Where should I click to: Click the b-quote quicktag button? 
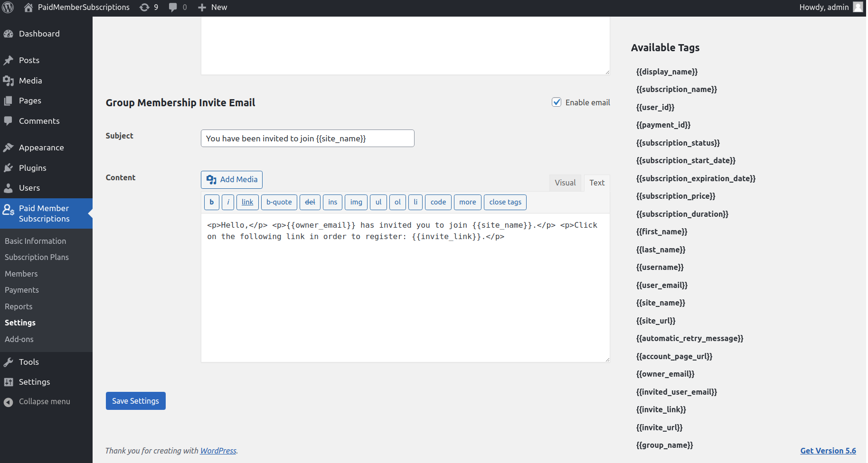coord(279,202)
